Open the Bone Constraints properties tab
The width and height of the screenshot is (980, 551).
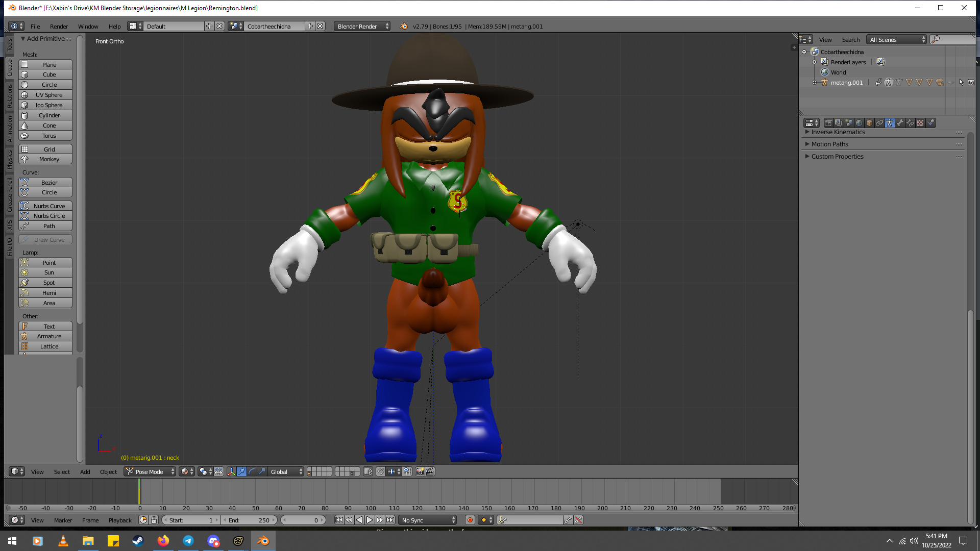910,123
